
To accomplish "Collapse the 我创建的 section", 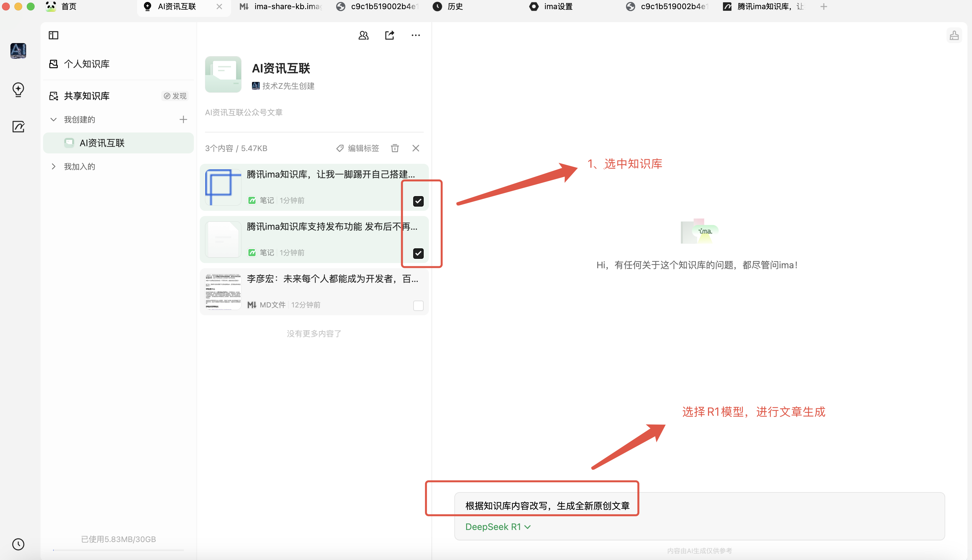I will click(54, 120).
